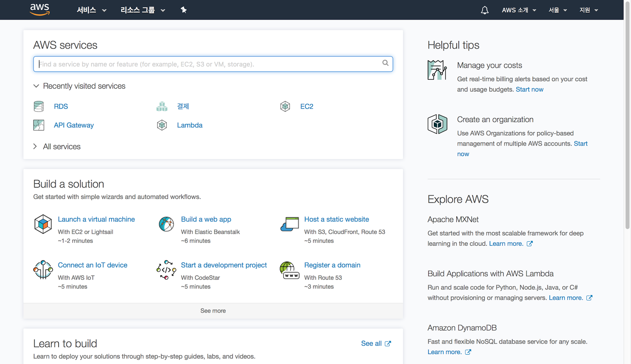Click Build a web app link

(206, 219)
